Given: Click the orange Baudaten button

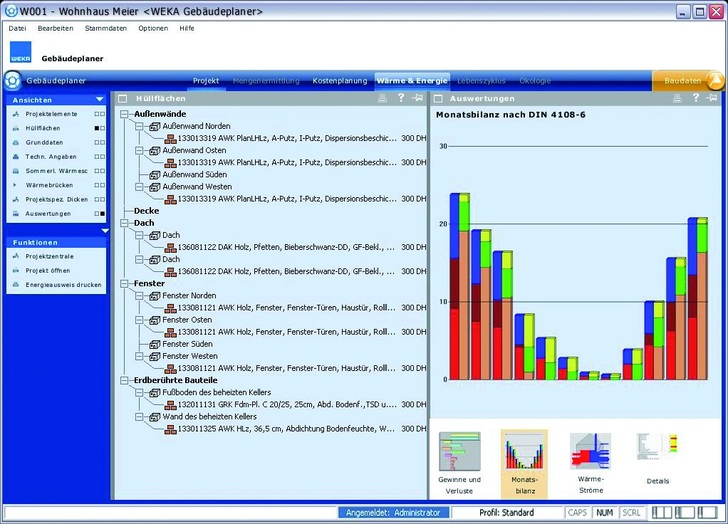Looking at the screenshot, I should tap(688, 80).
